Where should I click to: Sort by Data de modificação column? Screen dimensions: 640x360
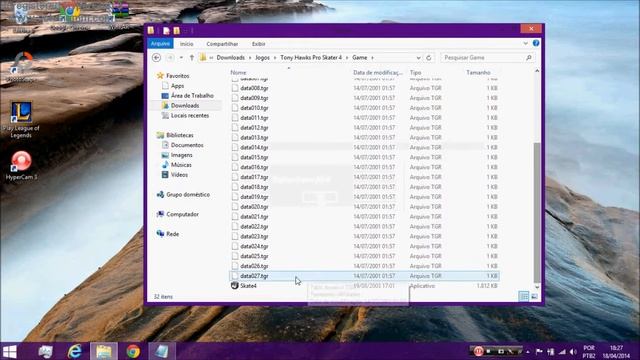point(378,72)
